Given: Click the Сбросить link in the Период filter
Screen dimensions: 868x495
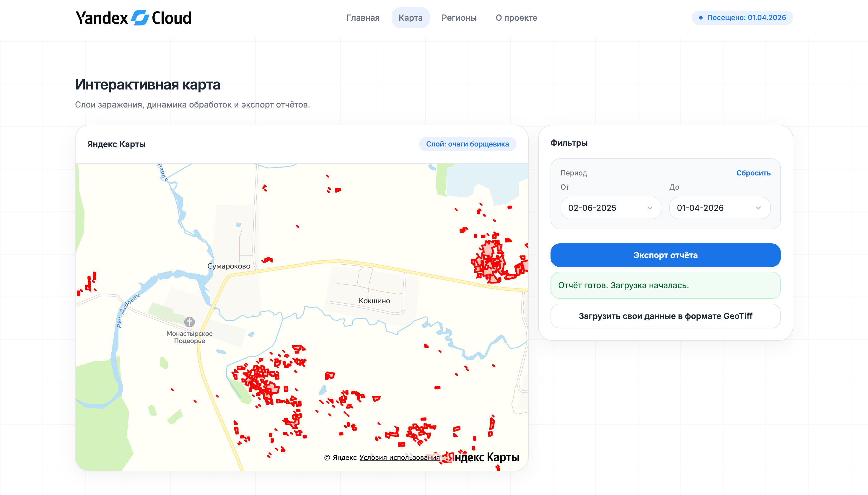Looking at the screenshot, I should click(753, 173).
